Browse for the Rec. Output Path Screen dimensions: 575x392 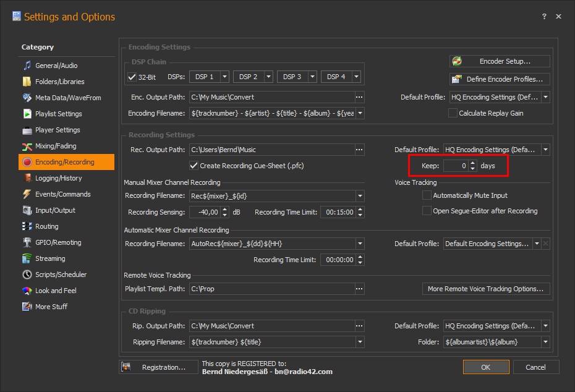point(359,150)
